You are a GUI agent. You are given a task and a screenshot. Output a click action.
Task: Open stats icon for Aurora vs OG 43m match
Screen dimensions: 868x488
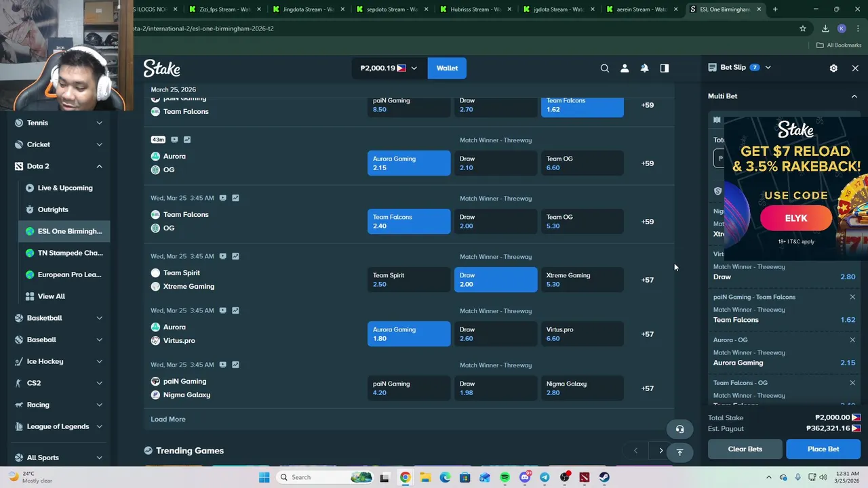click(187, 140)
